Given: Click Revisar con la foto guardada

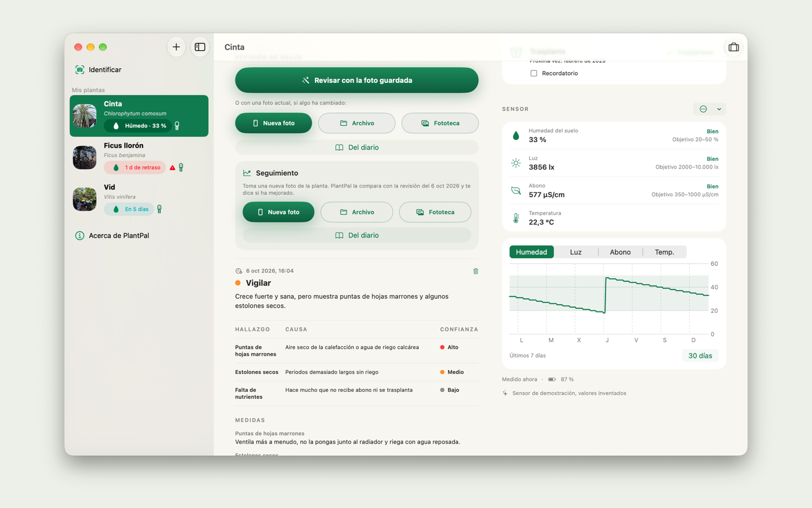Looking at the screenshot, I should tap(357, 80).
